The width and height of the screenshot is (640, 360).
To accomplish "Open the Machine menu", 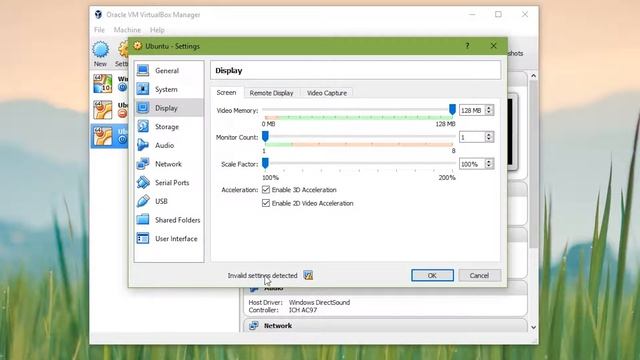I will tap(127, 30).
